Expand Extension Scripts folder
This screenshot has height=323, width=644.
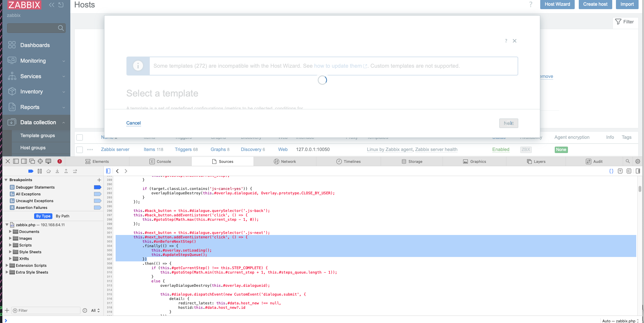[7, 265]
